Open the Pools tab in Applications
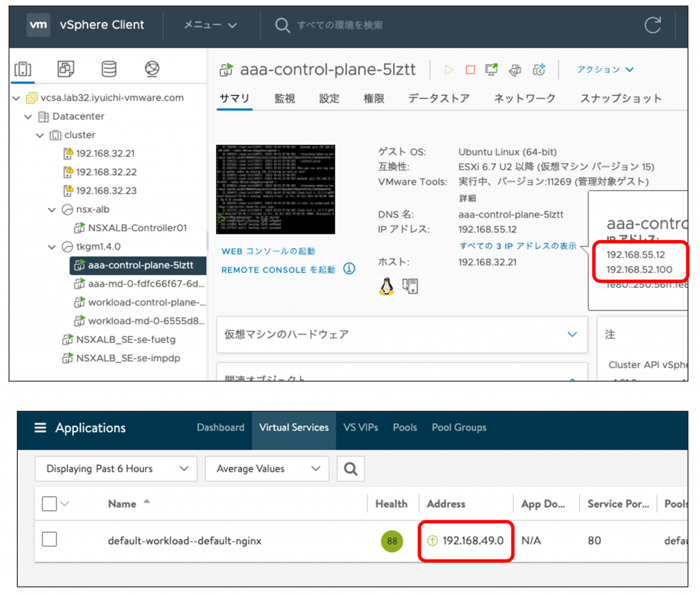This screenshot has height=595, width=700. [405, 428]
